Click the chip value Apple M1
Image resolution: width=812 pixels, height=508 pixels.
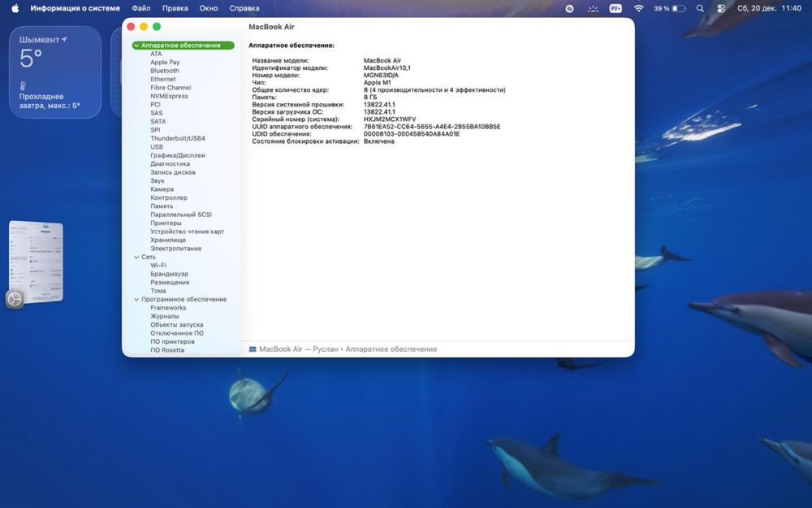377,82
